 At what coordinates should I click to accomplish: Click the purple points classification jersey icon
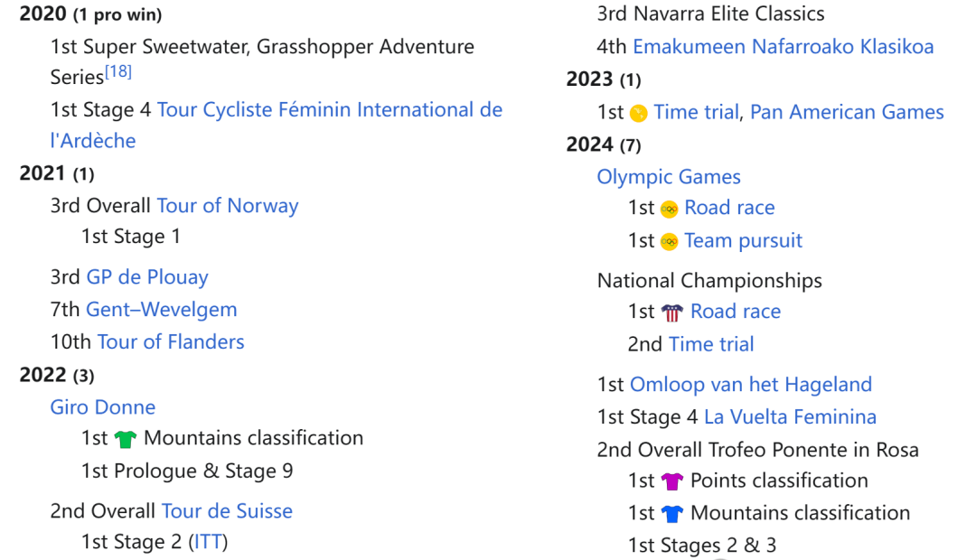tap(672, 481)
